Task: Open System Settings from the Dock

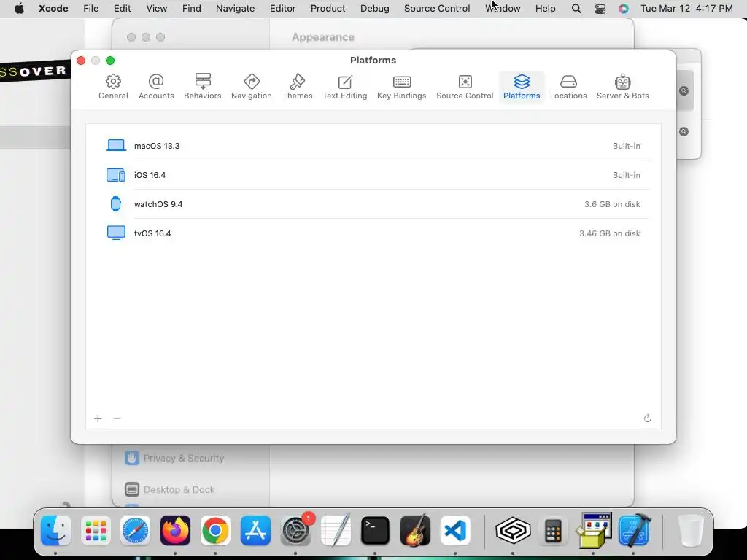Action: coord(296,531)
